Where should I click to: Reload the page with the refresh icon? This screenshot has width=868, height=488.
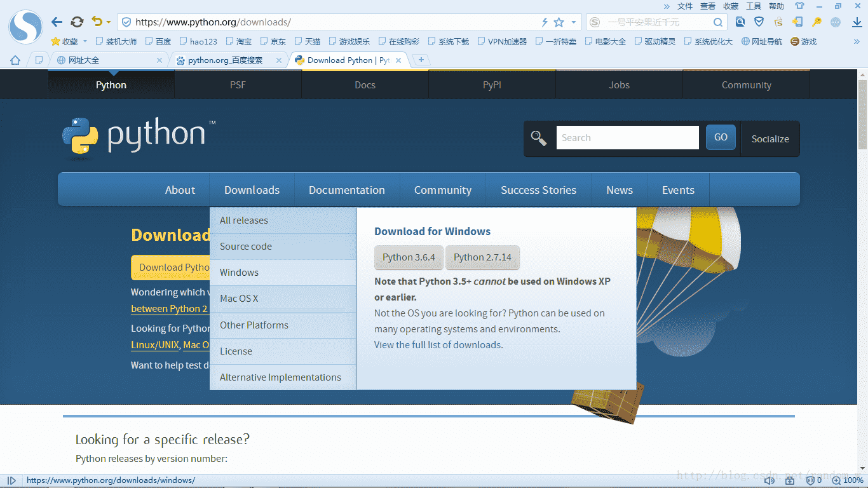(x=77, y=22)
